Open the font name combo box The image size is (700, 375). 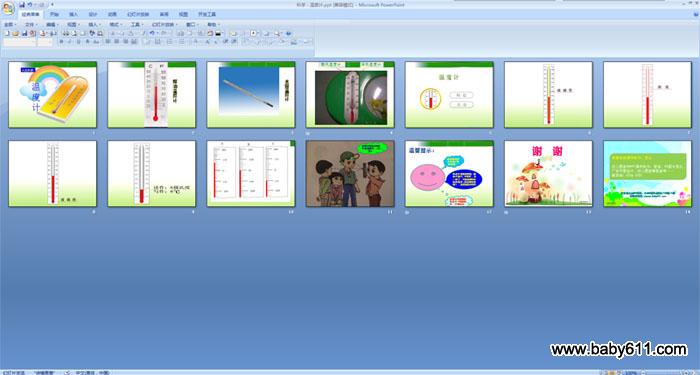pos(20,42)
